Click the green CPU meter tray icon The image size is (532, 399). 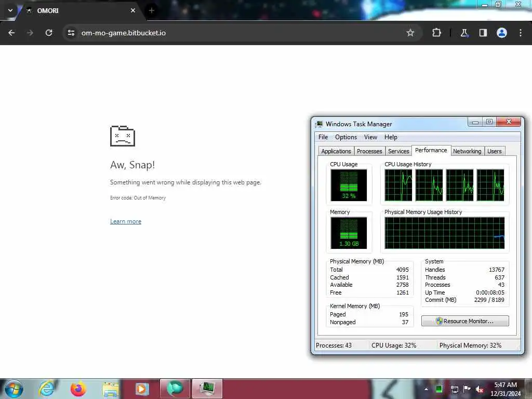click(439, 389)
